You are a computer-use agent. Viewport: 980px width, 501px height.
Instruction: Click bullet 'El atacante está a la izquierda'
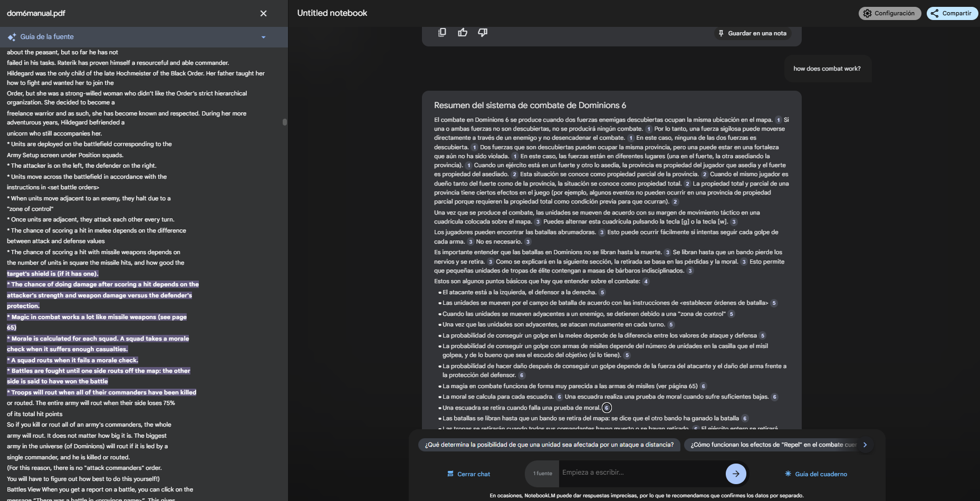click(520, 293)
